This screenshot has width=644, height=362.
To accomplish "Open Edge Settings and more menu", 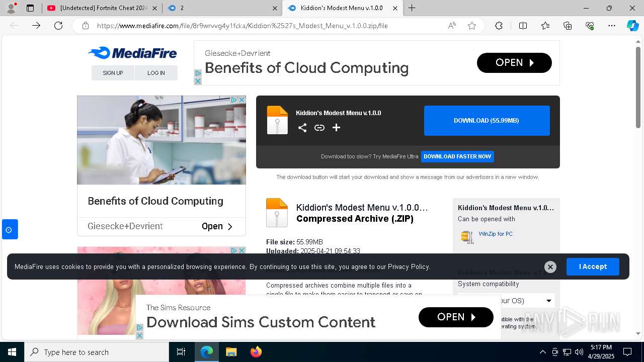I will tap(612, 26).
